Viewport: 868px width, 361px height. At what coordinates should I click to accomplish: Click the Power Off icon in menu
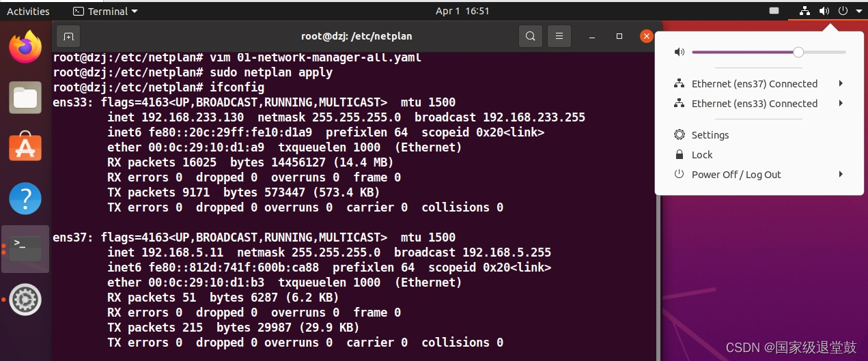[679, 175]
